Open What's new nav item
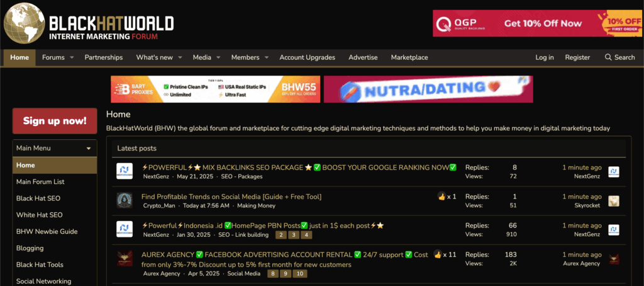This screenshot has width=644, height=286. [155, 57]
